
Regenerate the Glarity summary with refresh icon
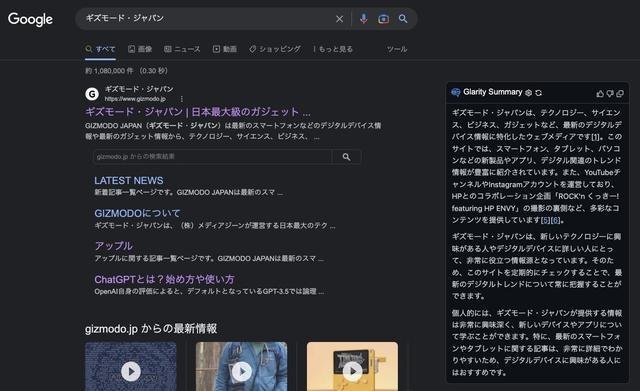(x=538, y=93)
